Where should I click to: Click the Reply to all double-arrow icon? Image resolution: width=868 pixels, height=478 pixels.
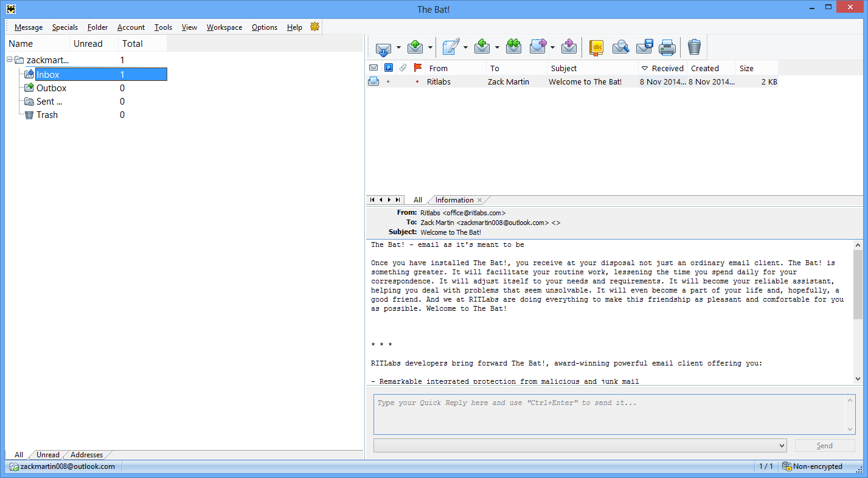(513, 47)
